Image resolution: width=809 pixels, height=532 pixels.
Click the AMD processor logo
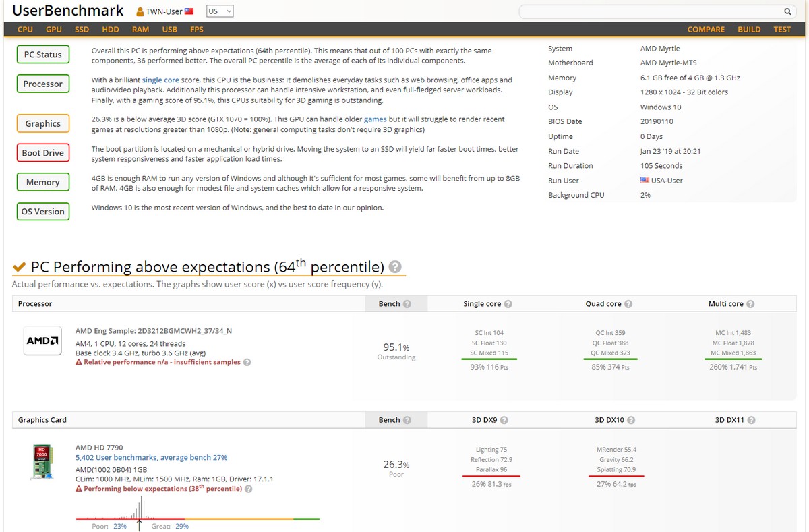pyautogui.click(x=42, y=341)
